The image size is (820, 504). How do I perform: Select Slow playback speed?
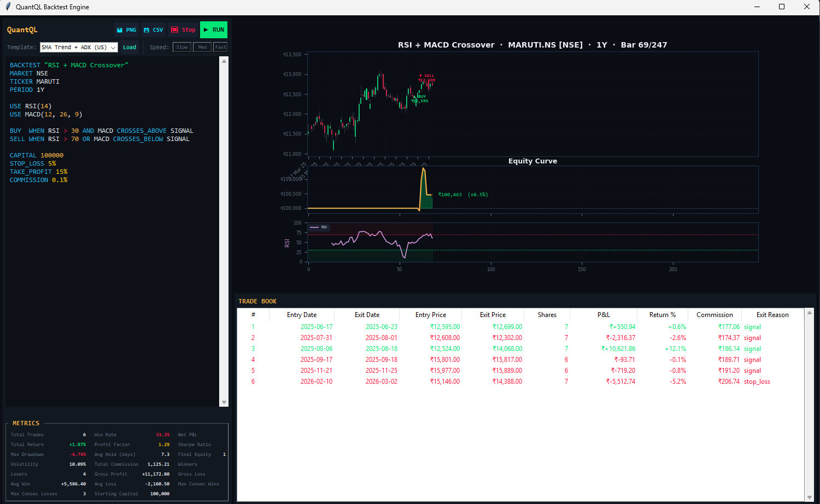coord(181,47)
